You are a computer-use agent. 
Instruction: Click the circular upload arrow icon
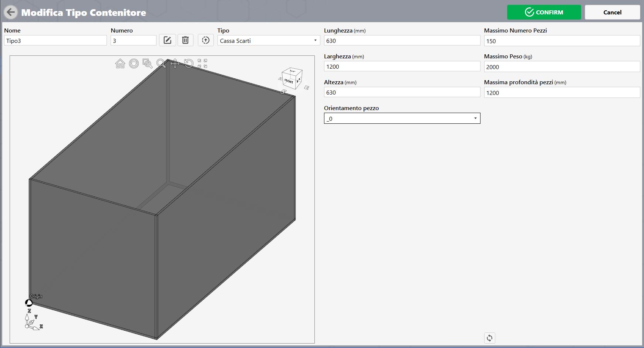[x=206, y=40]
